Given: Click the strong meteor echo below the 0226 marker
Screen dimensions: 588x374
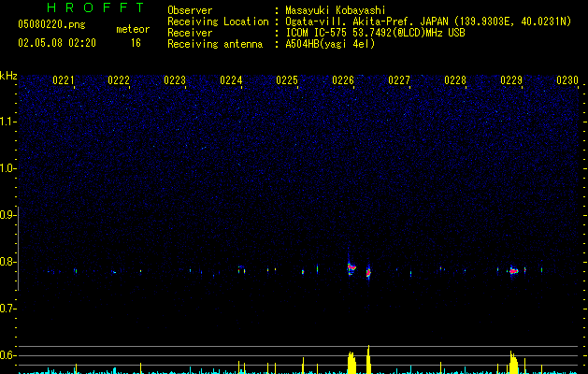Looking at the screenshot, I should [x=351, y=267].
